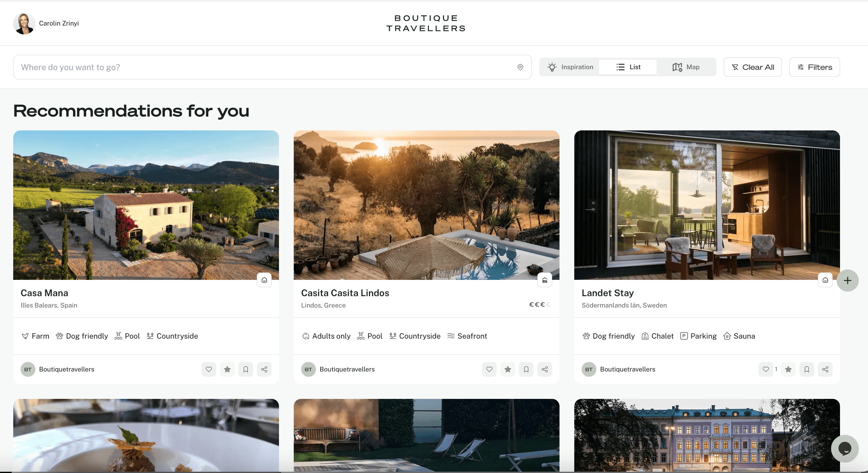Screen dimensions: 868x473
Task: Click the Pool tag on Casa Mana
Action: [x=127, y=336]
